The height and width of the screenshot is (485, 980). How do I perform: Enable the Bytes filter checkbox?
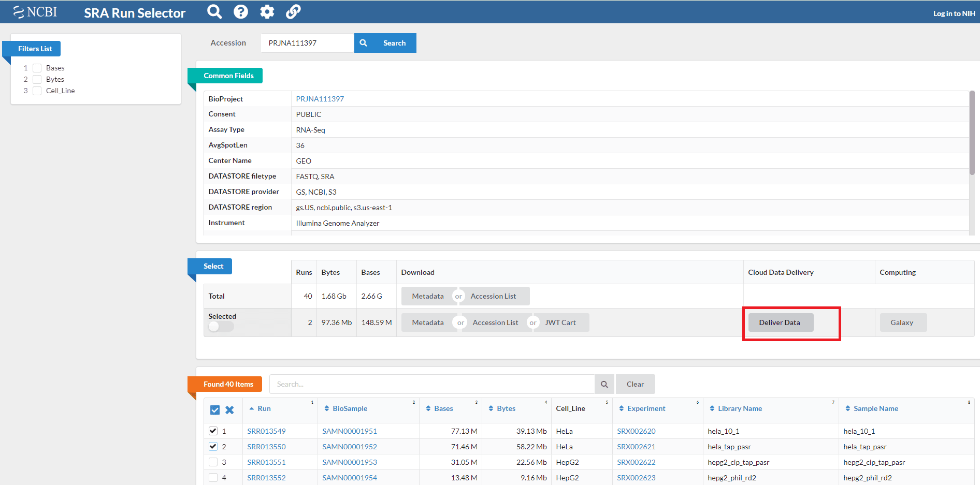(37, 79)
